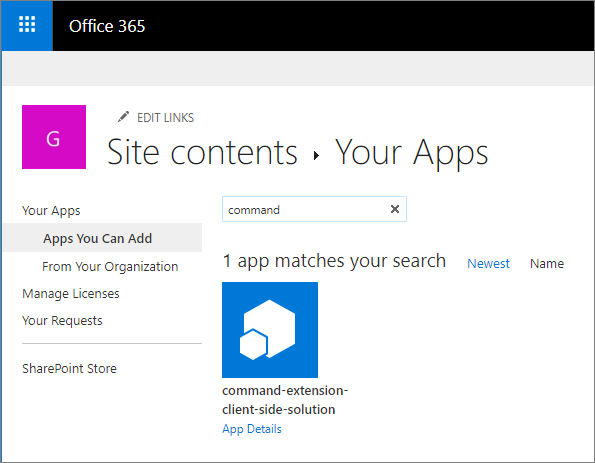The height and width of the screenshot is (463, 595).
Task: Sort results by Newest
Action: [x=488, y=263]
